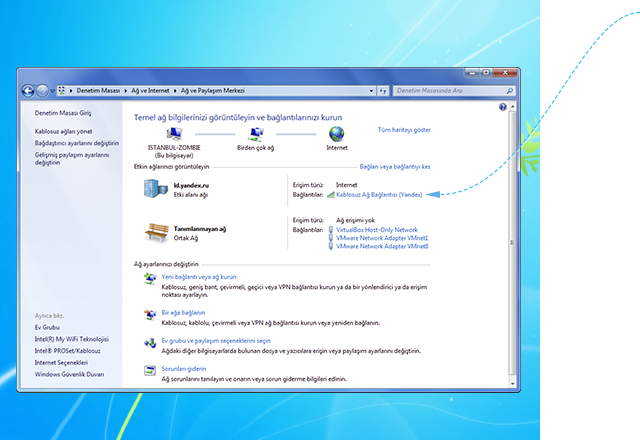Click Bağlan veya bağlantıyı kes link
This screenshot has height=440, width=640.
[x=395, y=167]
